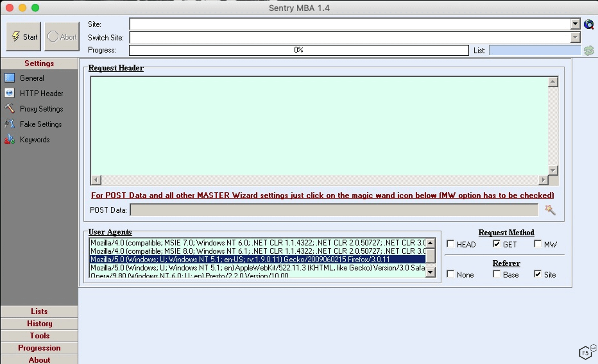Expand the Switch Site dropdown arrow
Viewport: 598px width, 364px height.
click(575, 38)
